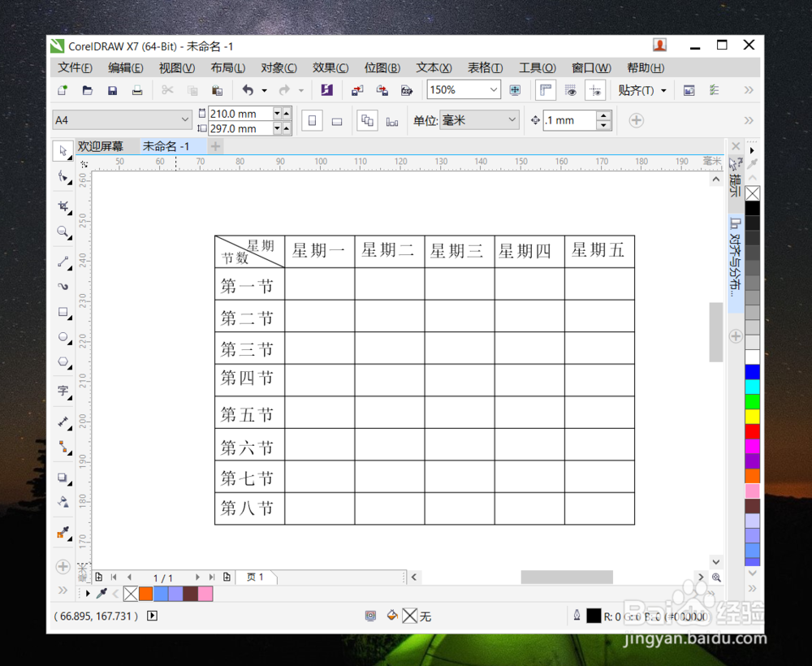Click the Full-screen preview icon
The image size is (812, 666).
tap(515, 90)
